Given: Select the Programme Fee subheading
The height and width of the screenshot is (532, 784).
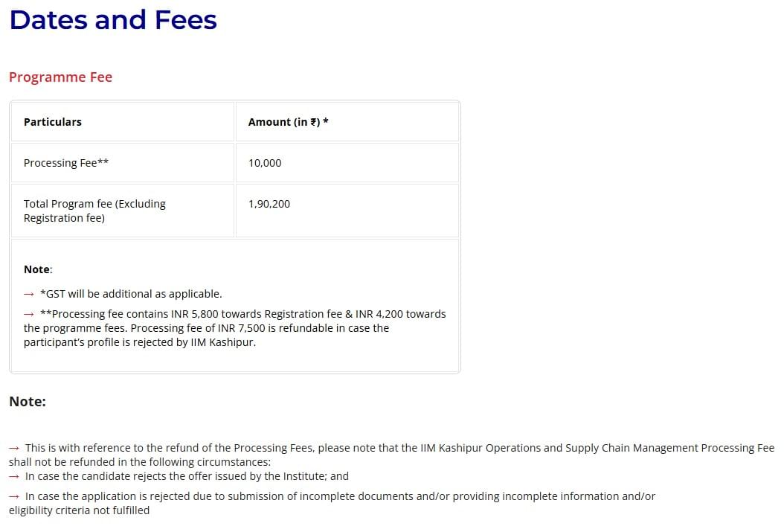Looking at the screenshot, I should (x=61, y=77).
